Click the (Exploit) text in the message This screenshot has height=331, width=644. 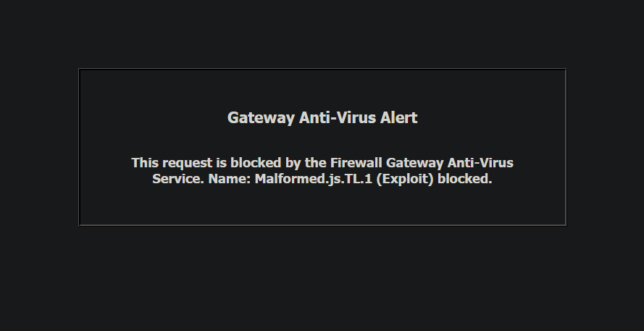(x=405, y=180)
